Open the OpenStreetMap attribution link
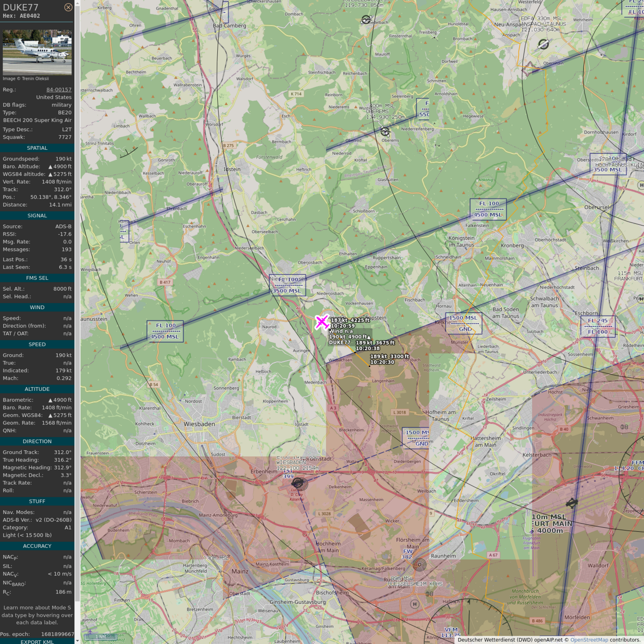Image resolution: width=644 pixels, height=644 pixels. click(x=589, y=640)
